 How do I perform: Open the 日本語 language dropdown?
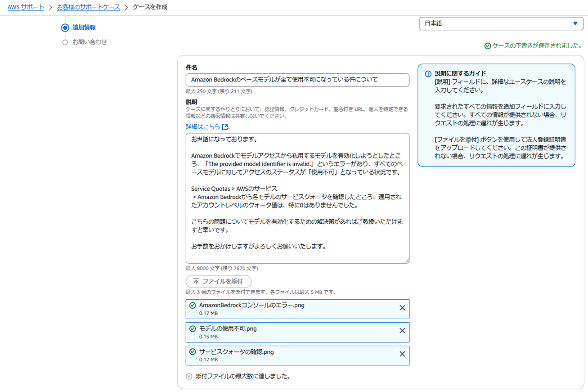pos(501,23)
